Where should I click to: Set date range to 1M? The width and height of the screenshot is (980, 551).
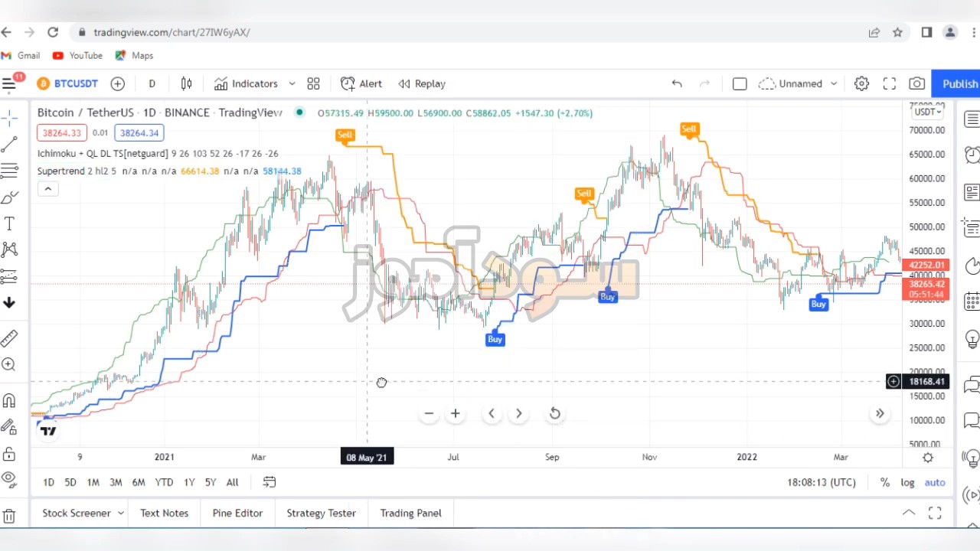(x=93, y=482)
